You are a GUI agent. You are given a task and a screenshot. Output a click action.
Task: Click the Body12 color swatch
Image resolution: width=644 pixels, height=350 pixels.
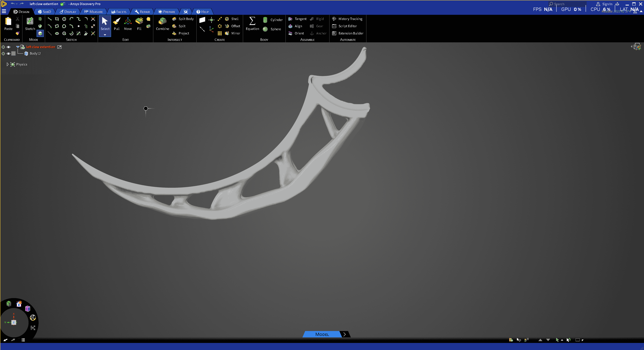click(13, 54)
